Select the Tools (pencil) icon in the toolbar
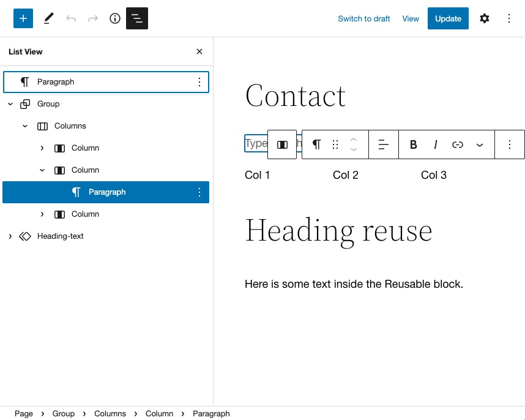Screen dimensions: 525x420 (x=48, y=18)
